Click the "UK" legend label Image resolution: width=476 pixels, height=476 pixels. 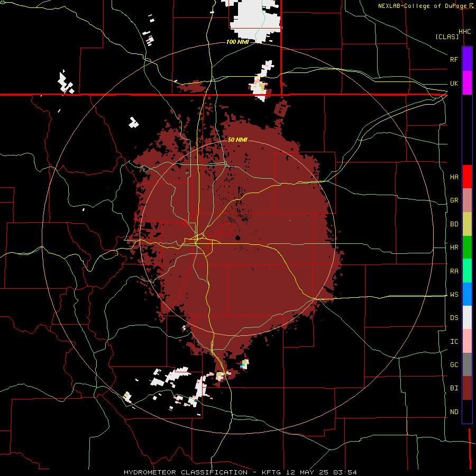[454, 83]
